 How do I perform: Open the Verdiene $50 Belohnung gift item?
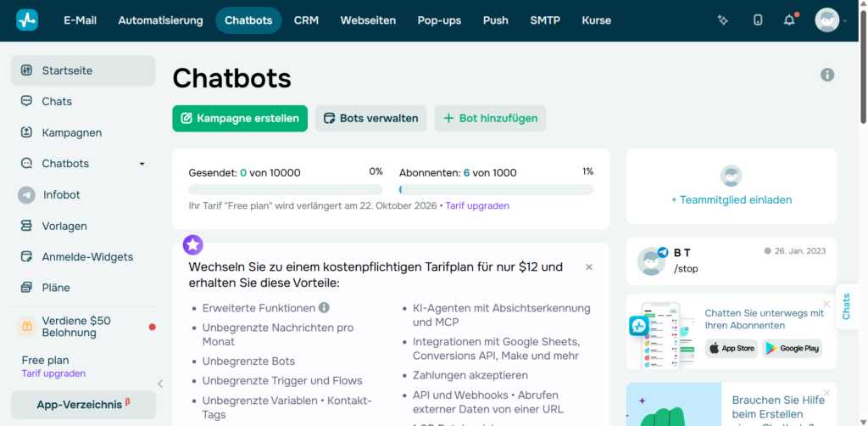pyautogui.click(x=83, y=327)
